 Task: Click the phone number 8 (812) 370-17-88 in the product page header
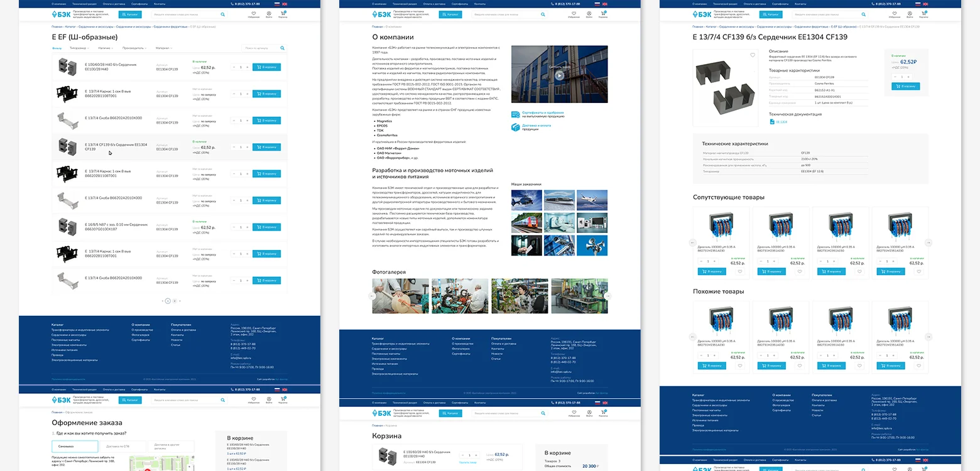click(888, 4)
